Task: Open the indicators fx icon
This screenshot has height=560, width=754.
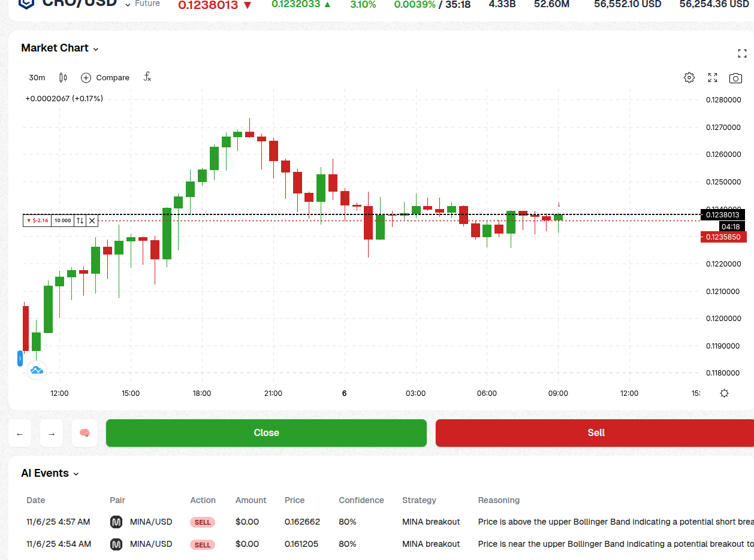Action: click(x=147, y=77)
